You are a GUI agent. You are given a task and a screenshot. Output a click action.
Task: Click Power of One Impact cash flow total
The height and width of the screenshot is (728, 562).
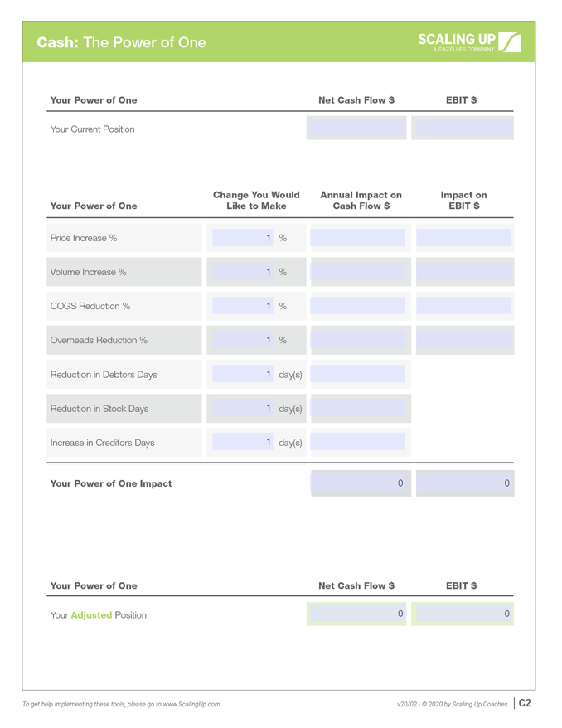358,483
